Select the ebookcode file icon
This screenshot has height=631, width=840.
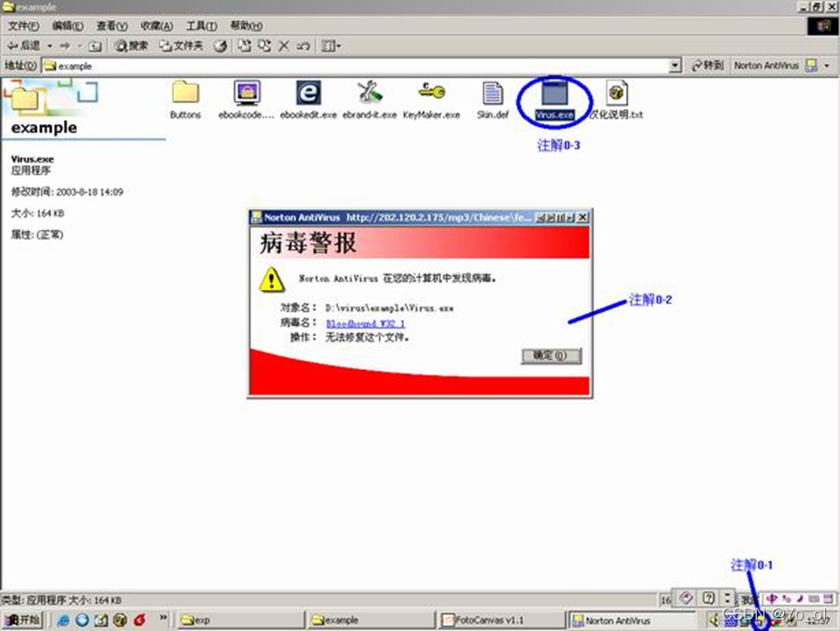[x=246, y=100]
